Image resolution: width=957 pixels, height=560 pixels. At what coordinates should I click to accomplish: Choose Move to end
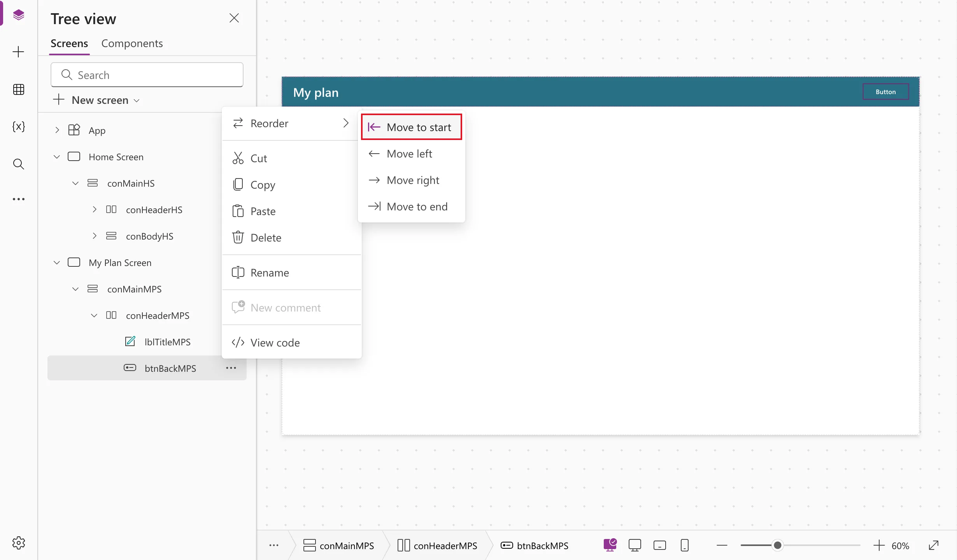(411, 206)
